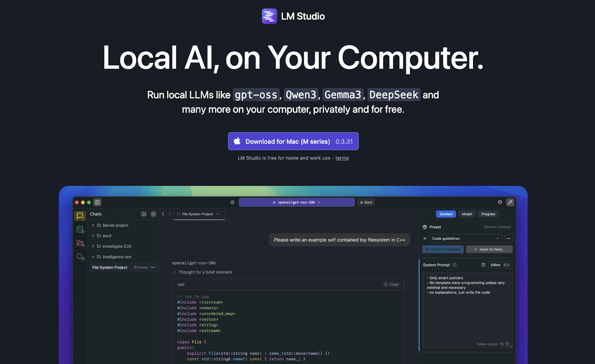Create a new chat folder icon
The height and width of the screenshot is (364, 595).
144,214
